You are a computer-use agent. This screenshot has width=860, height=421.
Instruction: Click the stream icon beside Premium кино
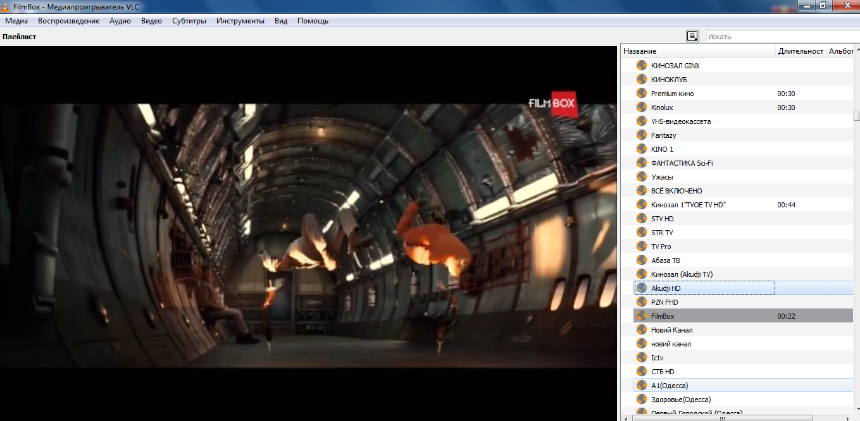click(641, 93)
